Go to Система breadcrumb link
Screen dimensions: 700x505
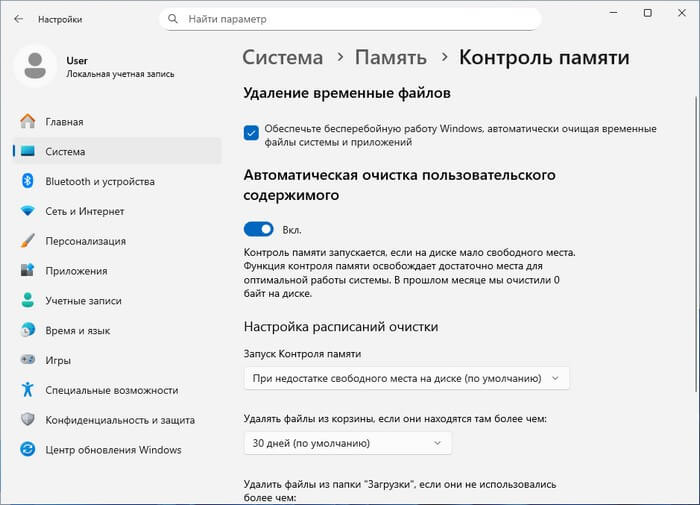tap(283, 57)
